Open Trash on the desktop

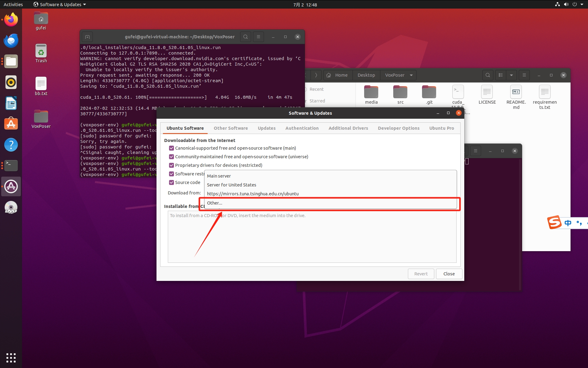(x=41, y=54)
